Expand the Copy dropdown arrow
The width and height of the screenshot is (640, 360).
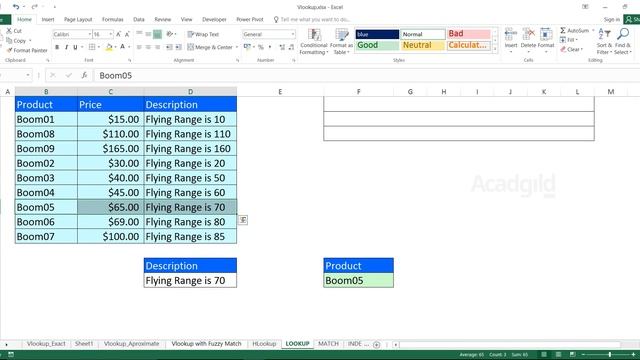[30, 41]
